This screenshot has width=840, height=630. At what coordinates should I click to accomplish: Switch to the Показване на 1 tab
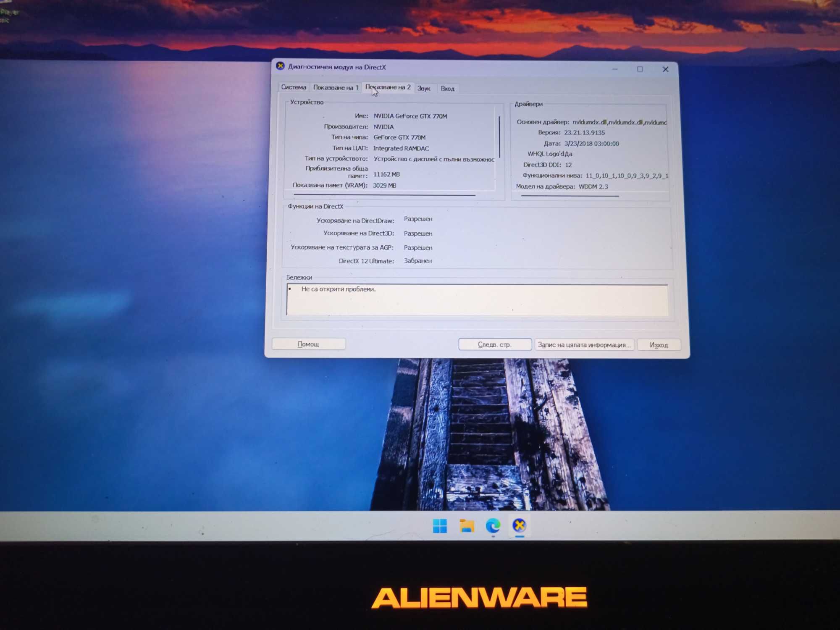[336, 87]
